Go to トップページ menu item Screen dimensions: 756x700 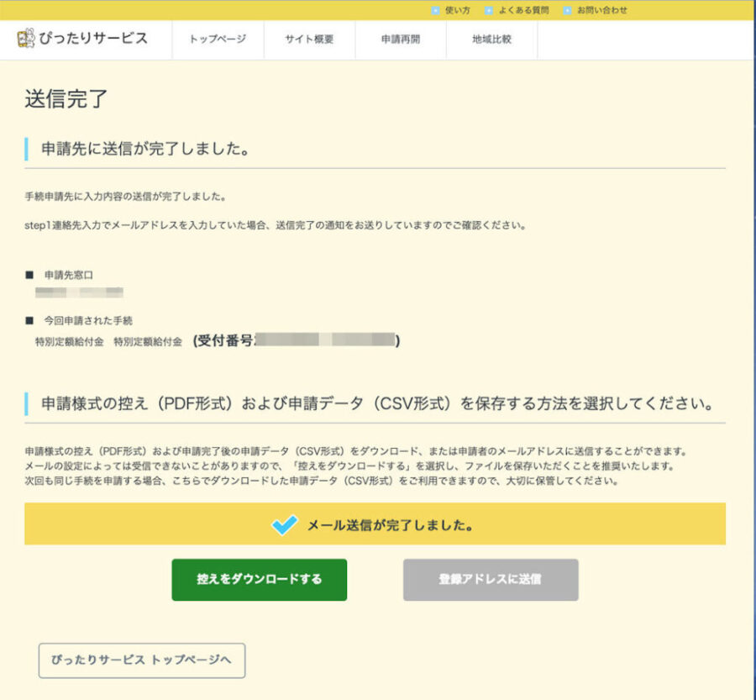click(218, 39)
